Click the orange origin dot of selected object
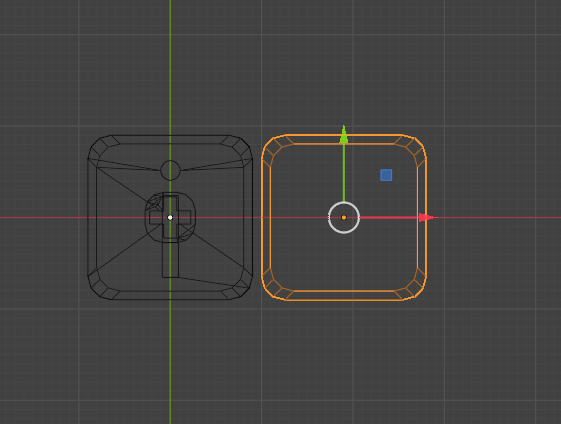 tap(344, 217)
